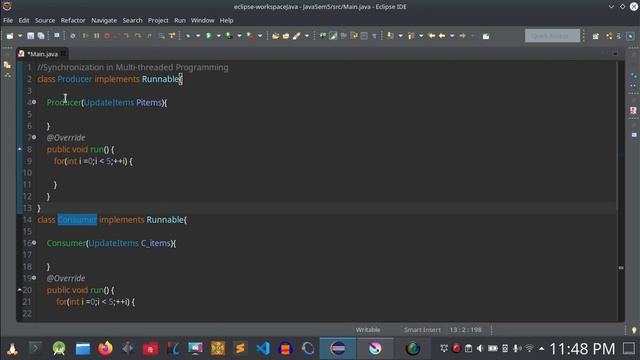
Task: Click the Coverage run toolbar icon
Action: [x=229, y=36]
